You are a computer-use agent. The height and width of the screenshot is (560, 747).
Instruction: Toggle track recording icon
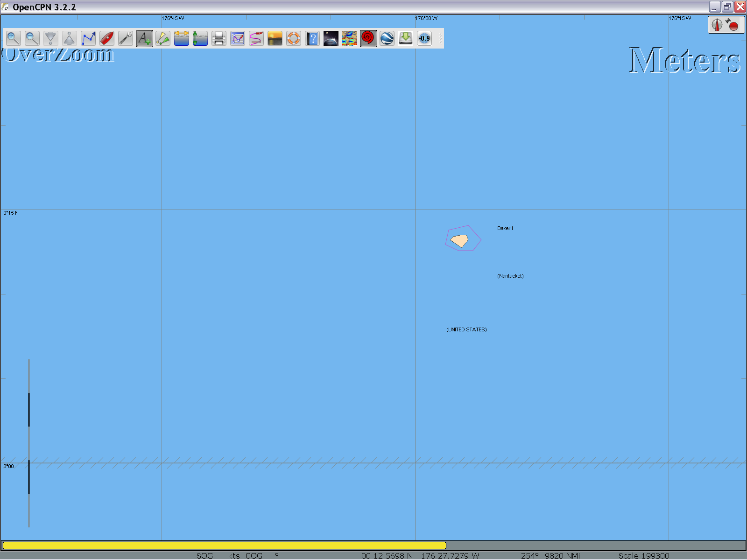256,38
